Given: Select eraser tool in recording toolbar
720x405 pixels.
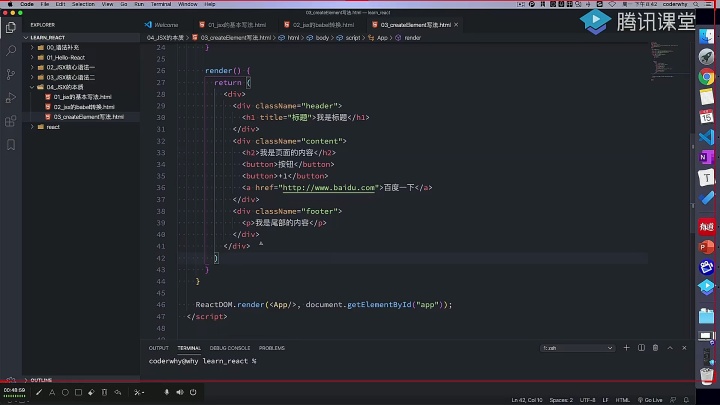Looking at the screenshot, I should (91, 392).
